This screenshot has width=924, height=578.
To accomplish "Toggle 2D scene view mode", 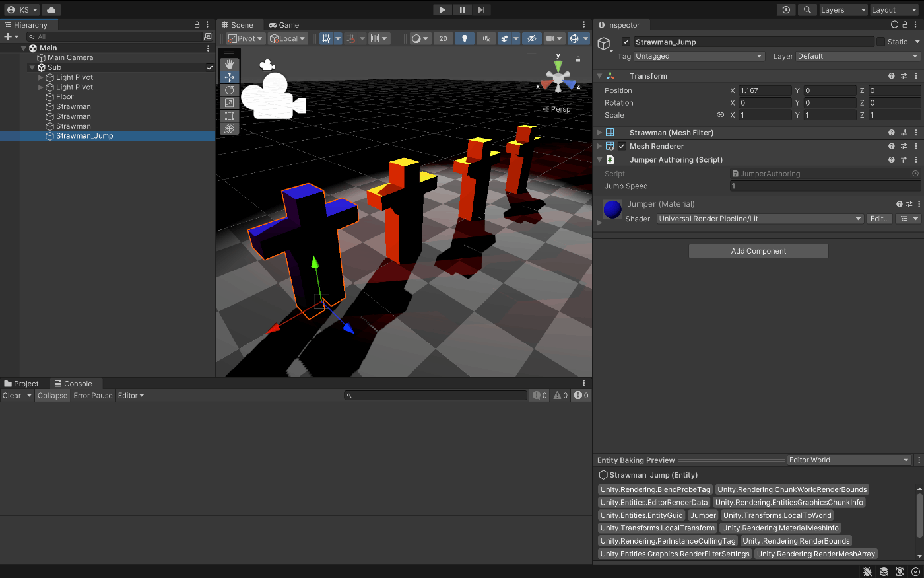I will pos(443,38).
